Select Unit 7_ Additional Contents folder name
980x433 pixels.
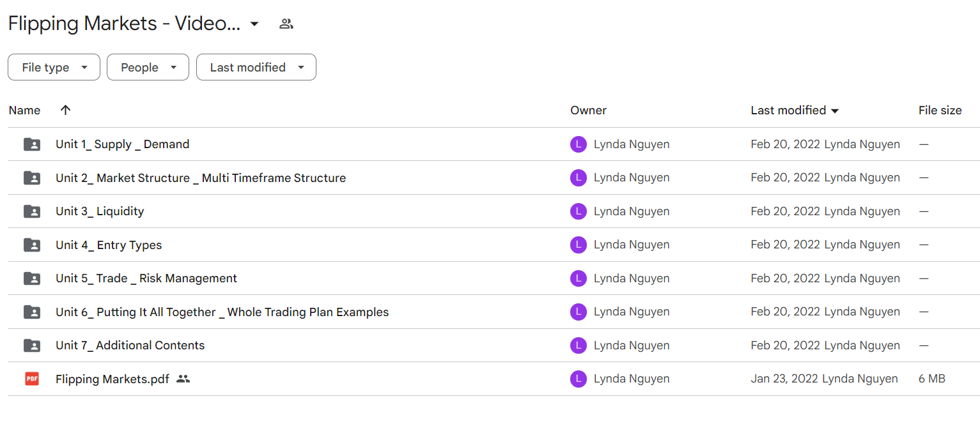click(130, 346)
